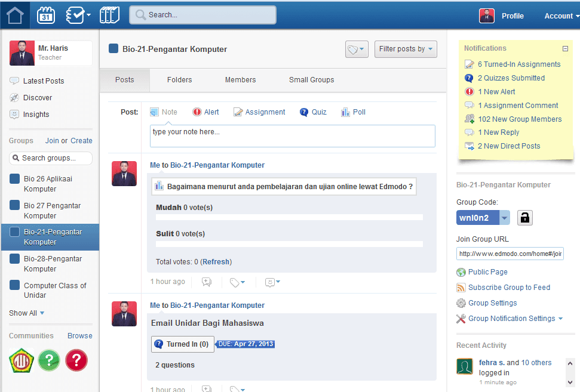Open Latest Posts
The width and height of the screenshot is (580, 392).
point(43,81)
